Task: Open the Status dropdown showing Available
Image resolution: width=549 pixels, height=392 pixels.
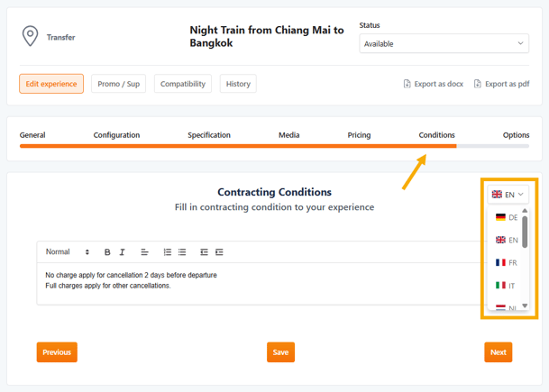Action: point(444,43)
